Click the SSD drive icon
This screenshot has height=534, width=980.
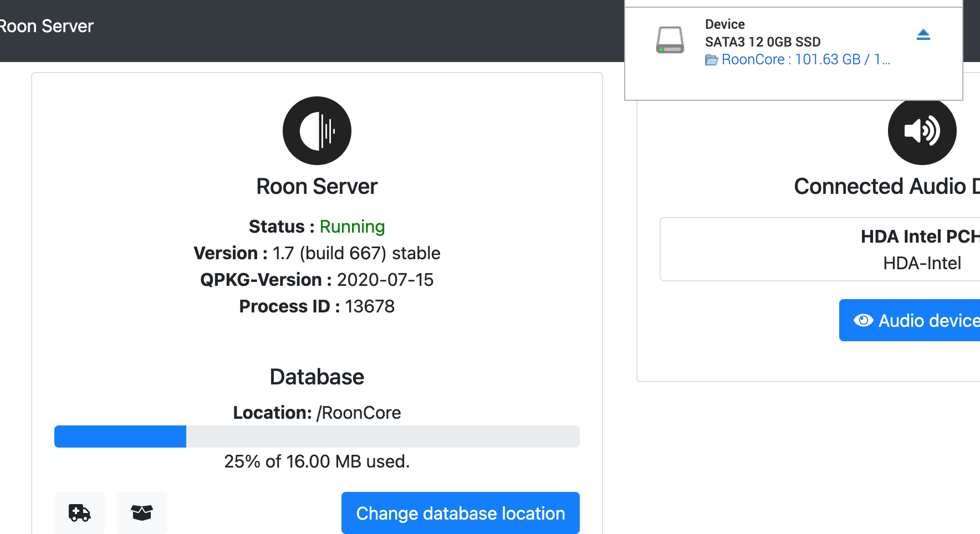[x=670, y=40]
